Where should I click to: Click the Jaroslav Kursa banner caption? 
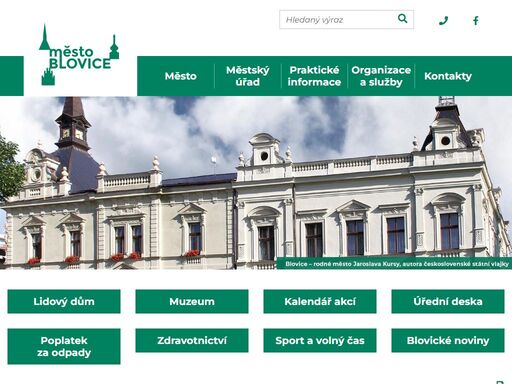pyautogui.click(x=395, y=264)
